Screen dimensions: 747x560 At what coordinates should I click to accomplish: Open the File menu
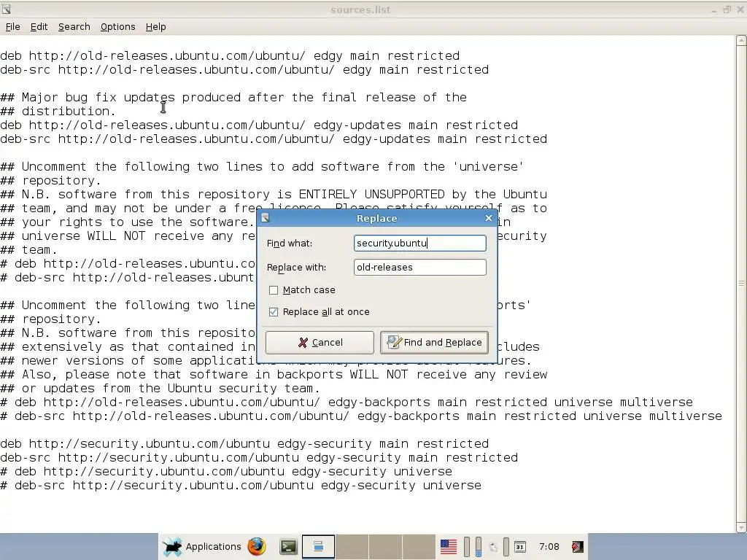tap(13, 27)
